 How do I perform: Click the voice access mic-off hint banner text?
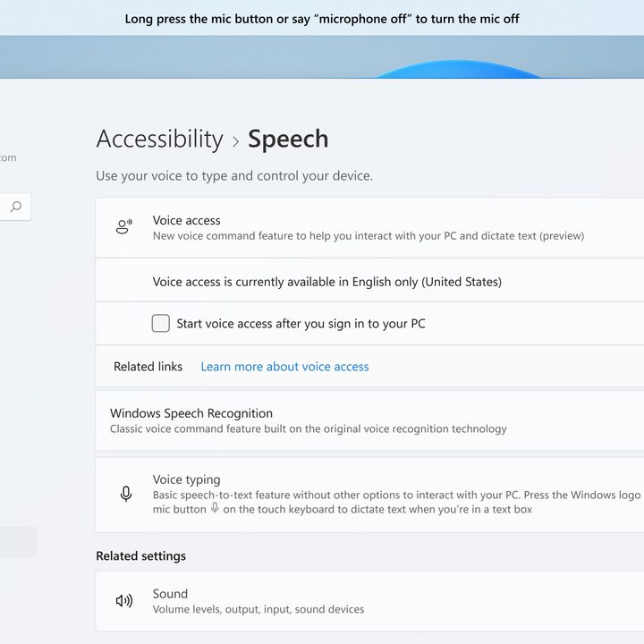322,19
